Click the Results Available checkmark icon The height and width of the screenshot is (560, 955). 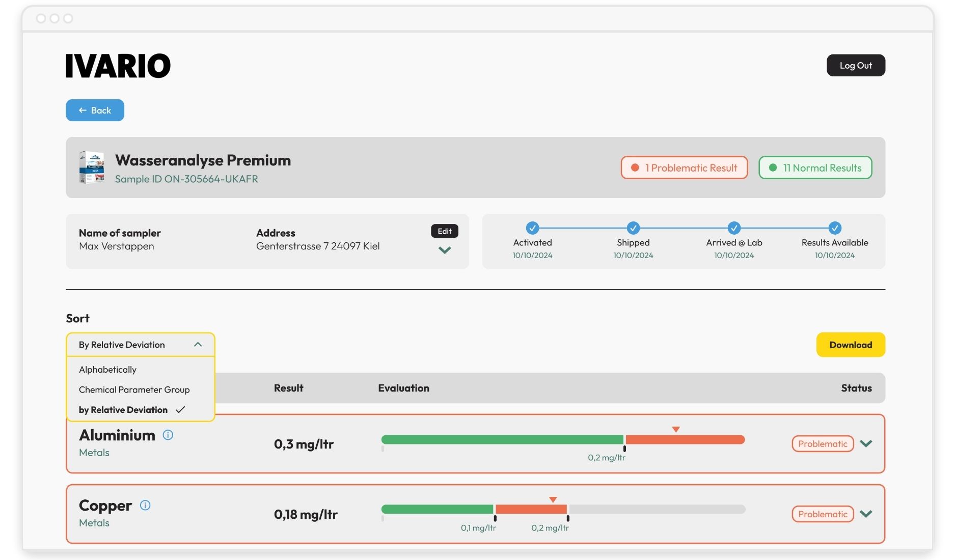(835, 228)
